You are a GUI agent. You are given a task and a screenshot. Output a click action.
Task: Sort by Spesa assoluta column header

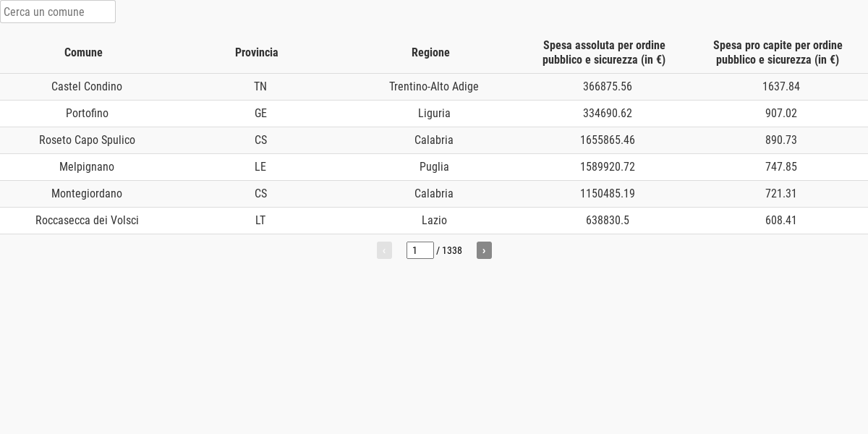coord(604,52)
